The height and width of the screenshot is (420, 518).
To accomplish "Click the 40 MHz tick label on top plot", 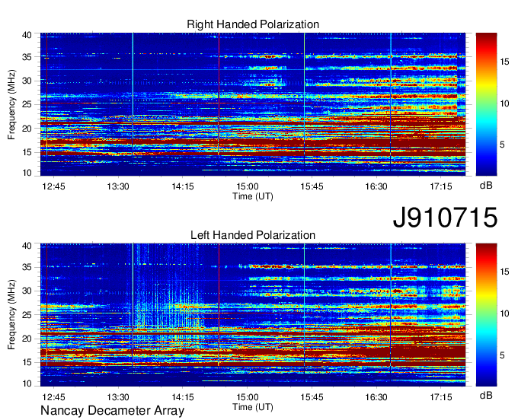I will coord(27,35).
